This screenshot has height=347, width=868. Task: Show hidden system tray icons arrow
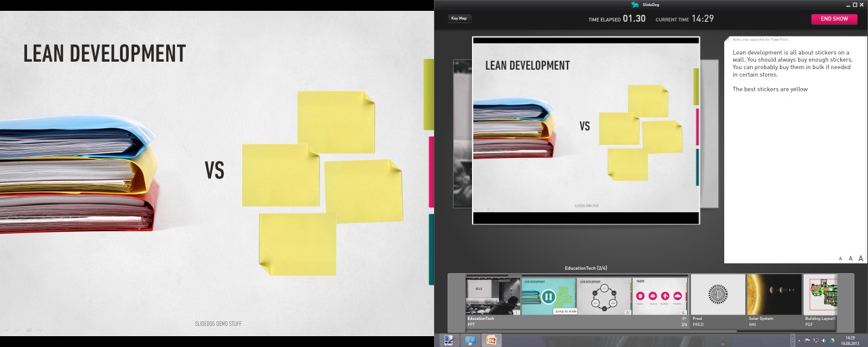(x=800, y=340)
